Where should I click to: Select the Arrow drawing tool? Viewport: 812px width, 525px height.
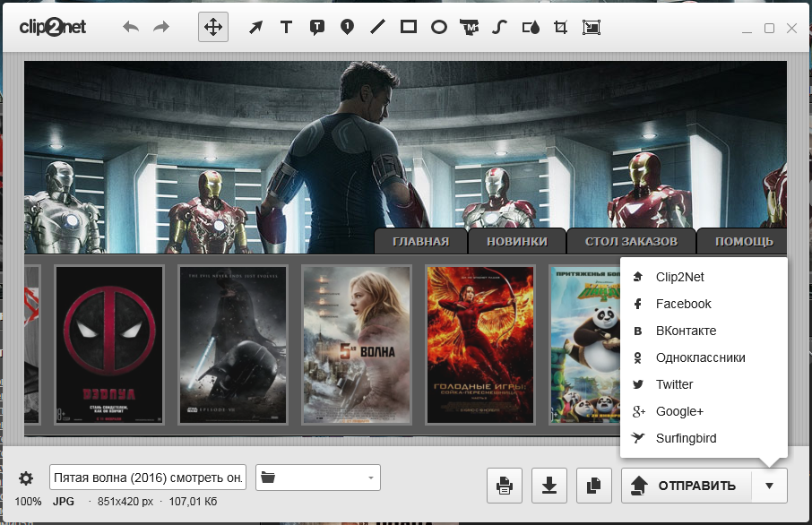click(255, 27)
